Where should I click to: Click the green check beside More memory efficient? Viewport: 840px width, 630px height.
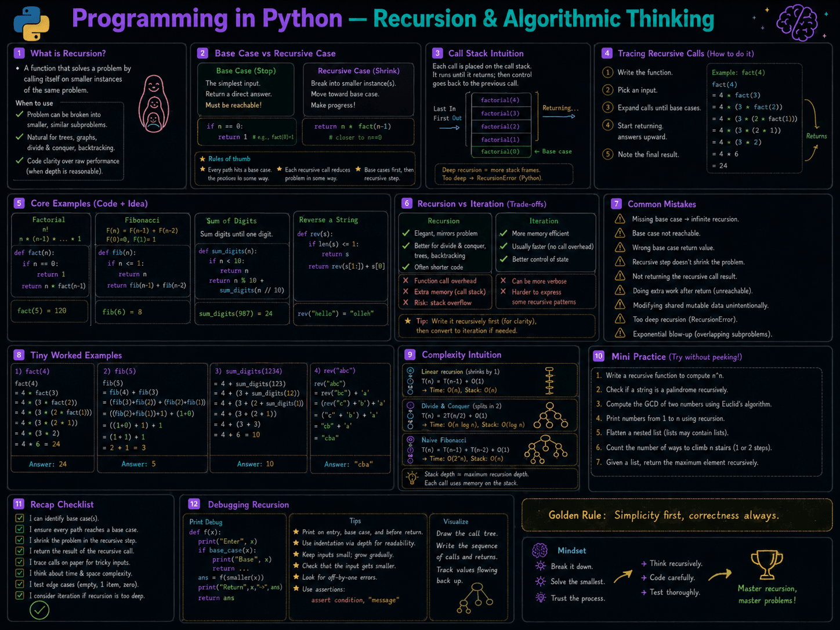pos(504,233)
